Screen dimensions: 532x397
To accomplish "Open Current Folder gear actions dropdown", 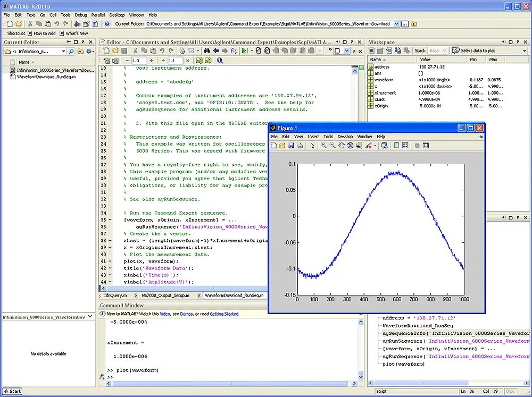I will (x=90, y=52).
